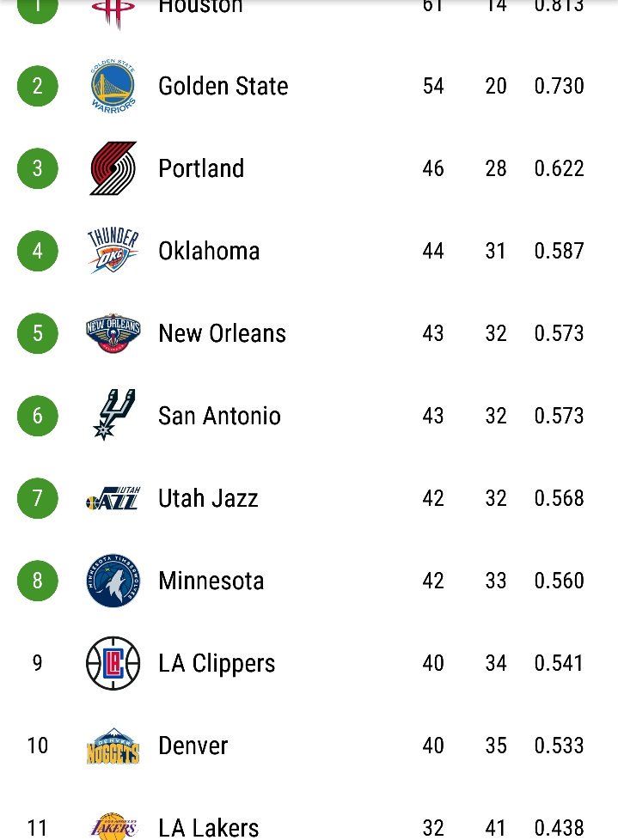Viewport: 618px width, 840px height.
Task: Tap the LA Lakers logo
Action: tap(113, 826)
